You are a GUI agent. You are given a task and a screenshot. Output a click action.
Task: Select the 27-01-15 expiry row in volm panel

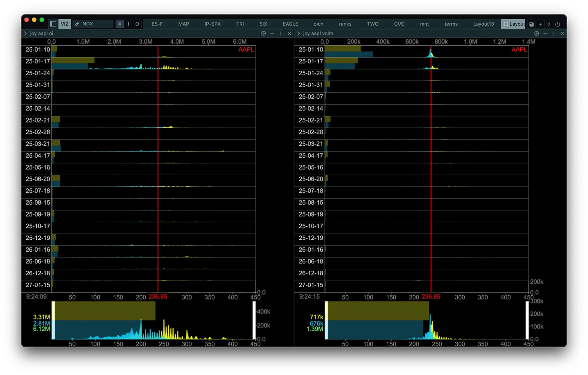click(412, 287)
